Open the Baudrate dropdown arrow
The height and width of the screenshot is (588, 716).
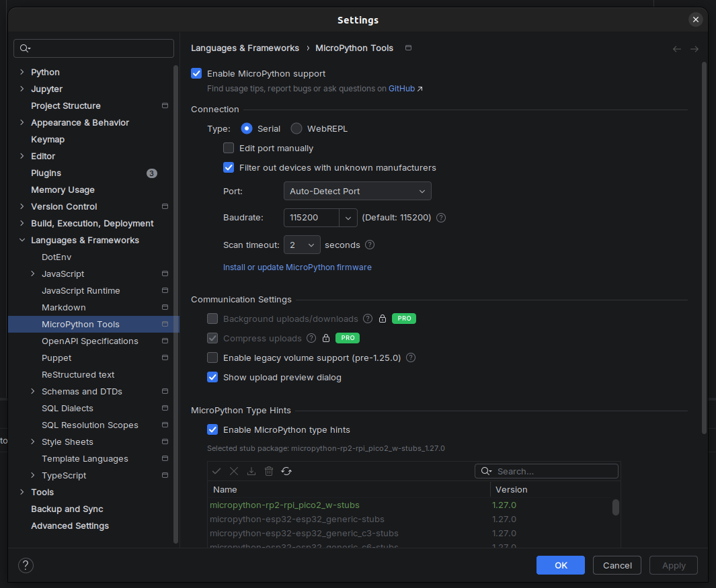[x=348, y=218]
